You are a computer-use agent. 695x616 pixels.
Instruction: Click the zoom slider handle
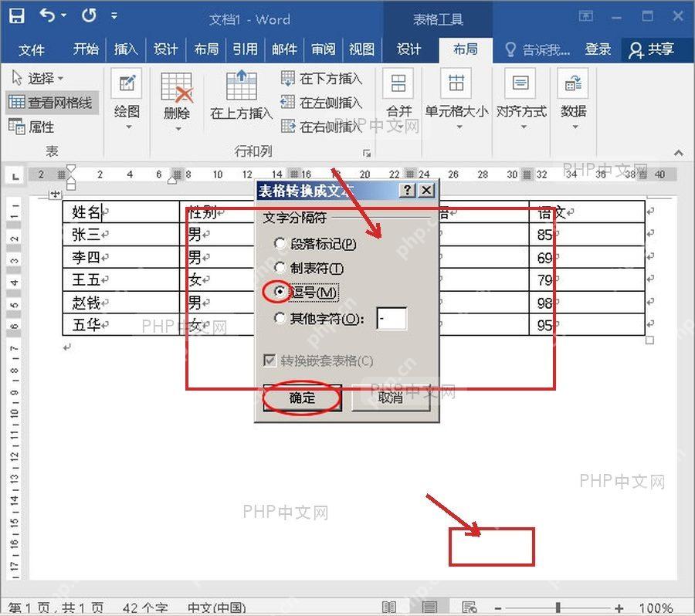pyautogui.click(x=558, y=608)
